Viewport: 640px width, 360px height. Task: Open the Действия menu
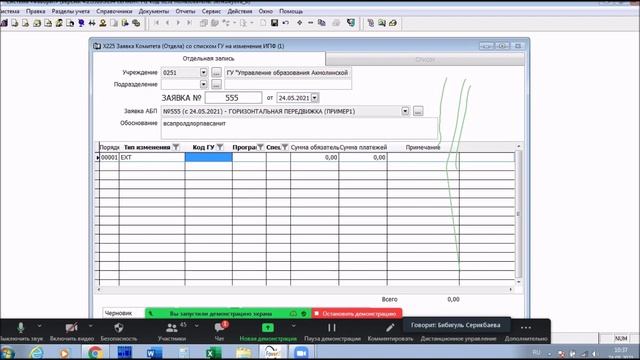(x=240, y=11)
